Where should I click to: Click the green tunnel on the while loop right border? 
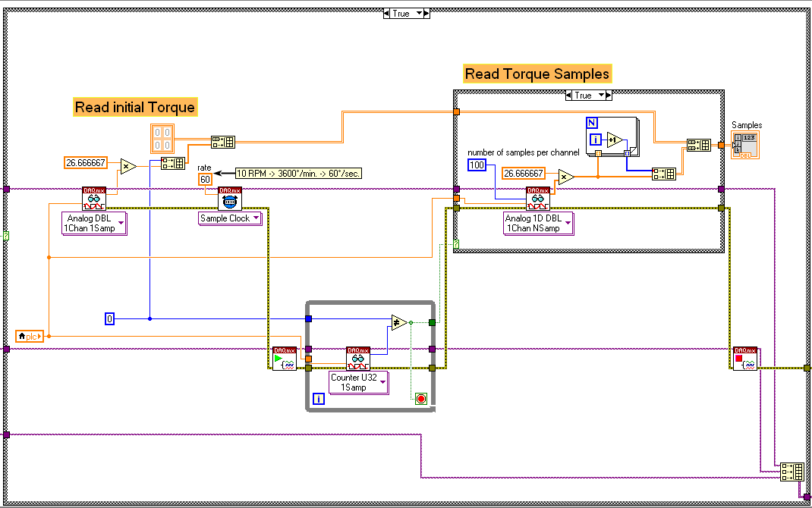[x=433, y=323]
